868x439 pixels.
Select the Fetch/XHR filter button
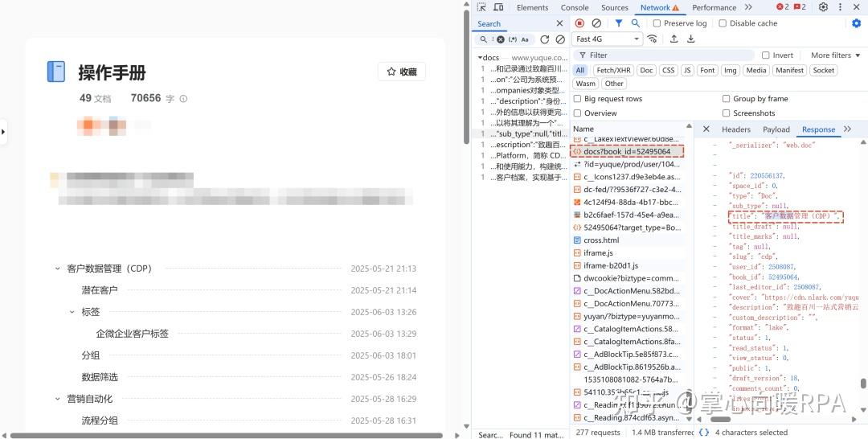point(613,70)
